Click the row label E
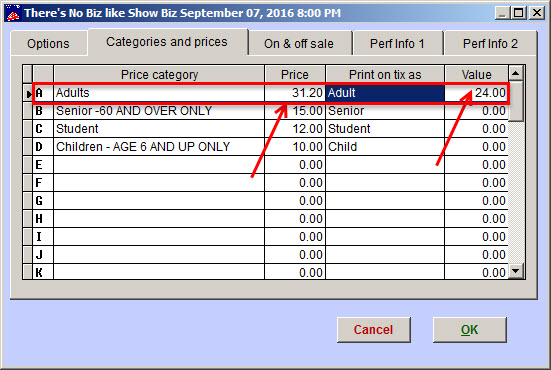The height and width of the screenshot is (370, 551). pos(43,165)
